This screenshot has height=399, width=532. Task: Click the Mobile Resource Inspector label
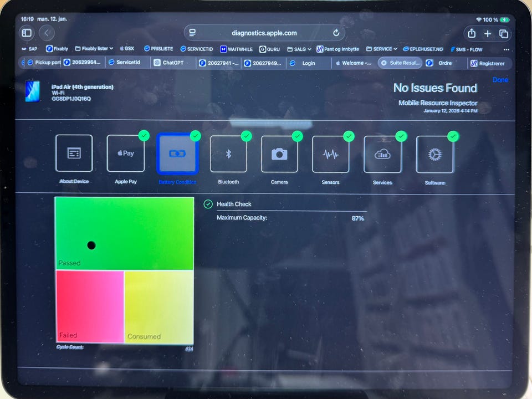[x=438, y=103]
